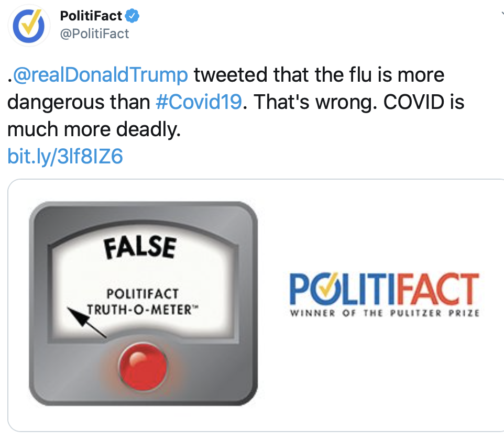Click the "much more deadly." tweet text
504x441 pixels.
click(94, 129)
